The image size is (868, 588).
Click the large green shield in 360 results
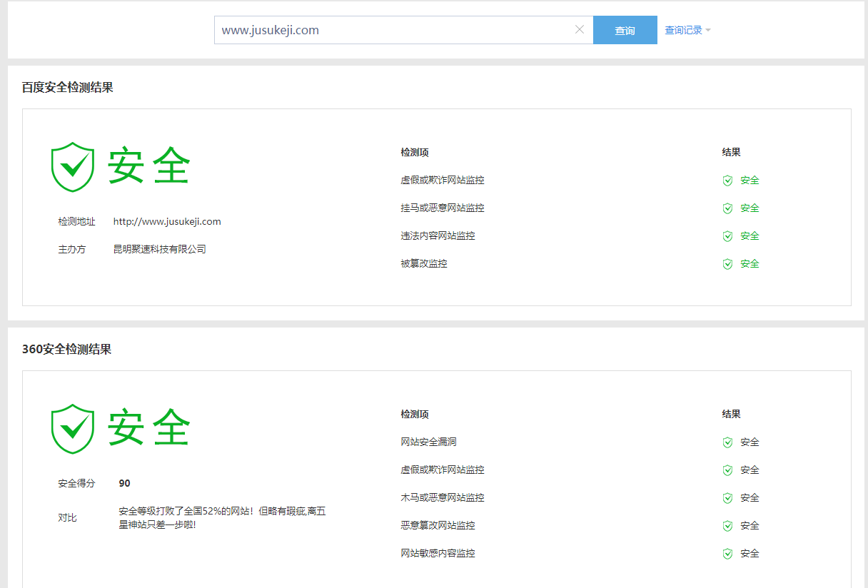(73, 429)
